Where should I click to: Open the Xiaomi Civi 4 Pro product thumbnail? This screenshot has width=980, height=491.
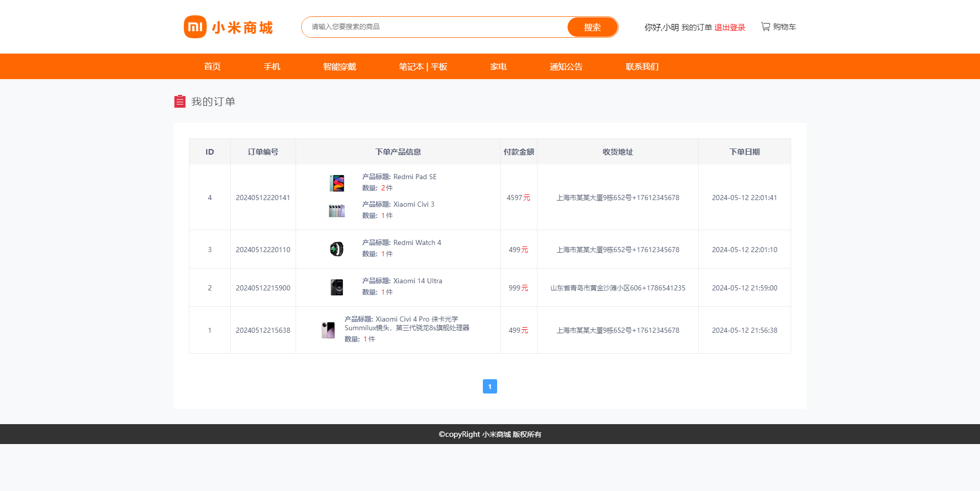[328, 330]
